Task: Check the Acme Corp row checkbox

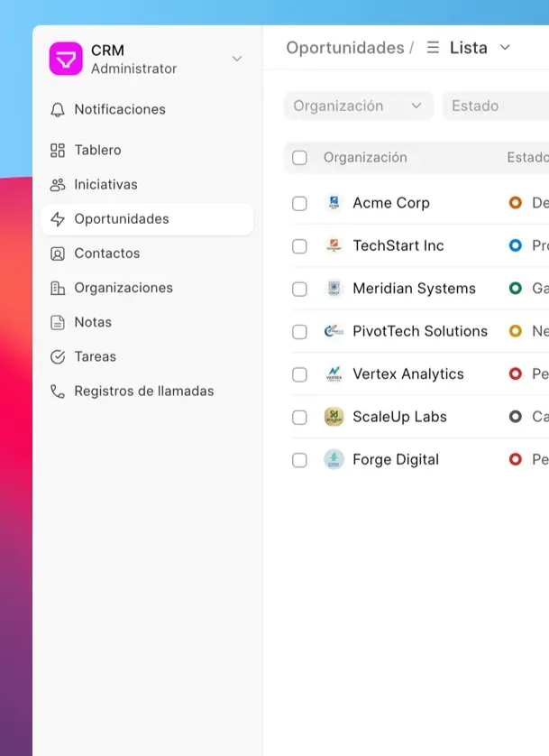Action: 299,204
